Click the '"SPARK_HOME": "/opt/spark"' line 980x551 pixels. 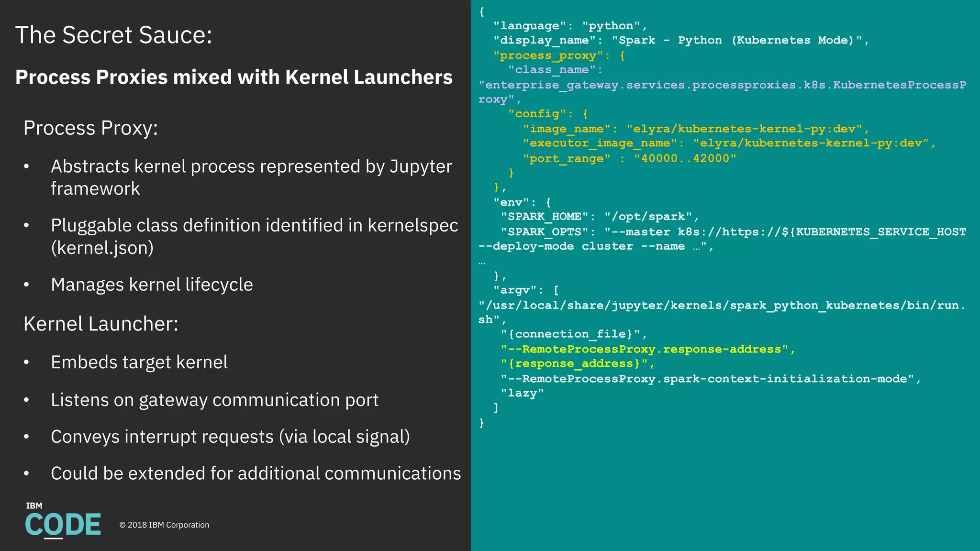(x=600, y=217)
